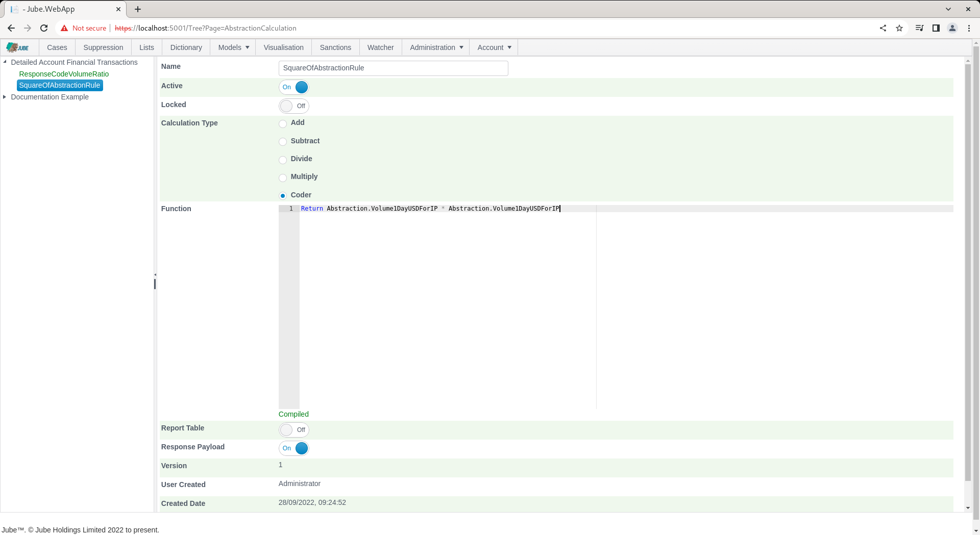Select ResponseCodeVolumeRatio in the tree

[64, 74]
